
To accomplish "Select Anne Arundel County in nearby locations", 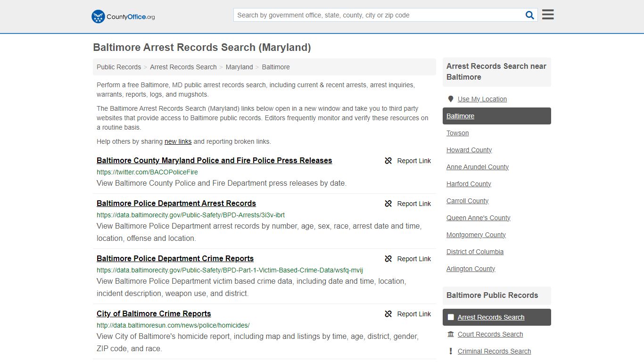I will [478, 167].
